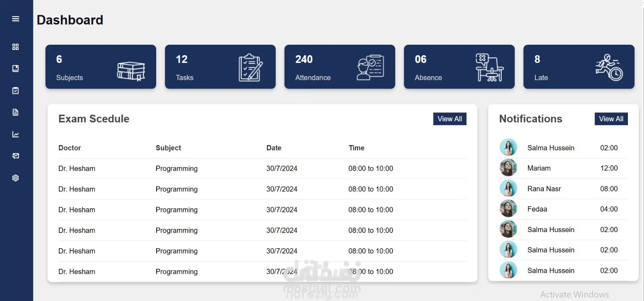The height and width of the screenshot is (301, 644).
Task: Click the running clock icon on Late card
Action: (609, 67)
